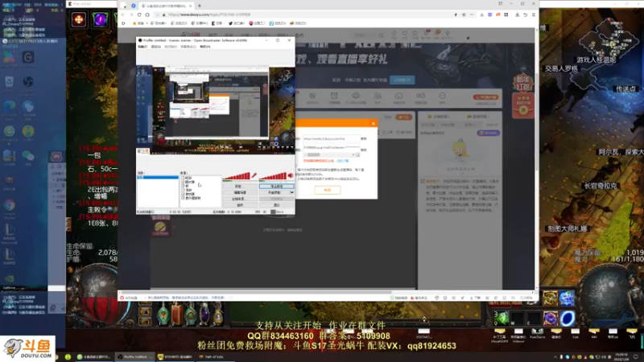644x362 pixels.
Task: Open the browser download manager icon
Action: pos(517,14)
